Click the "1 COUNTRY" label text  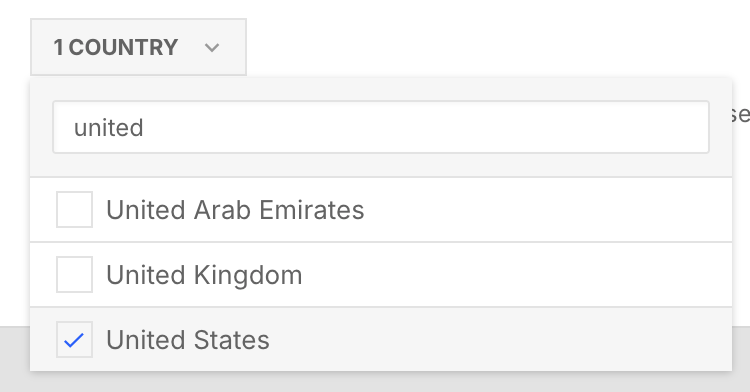116,47
